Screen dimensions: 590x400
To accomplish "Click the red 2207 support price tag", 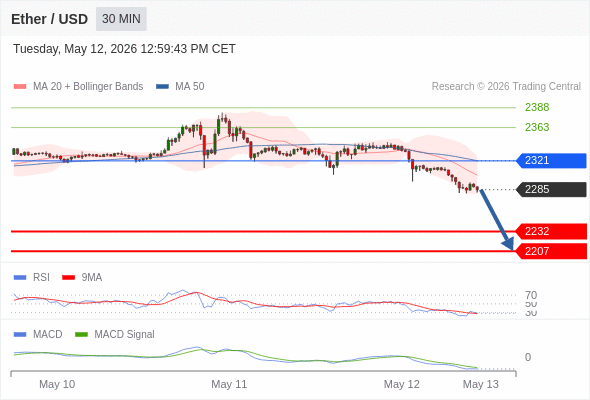I will 551,251.
